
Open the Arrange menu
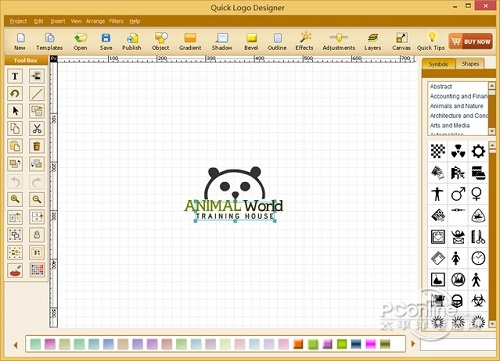coord(95,21)
